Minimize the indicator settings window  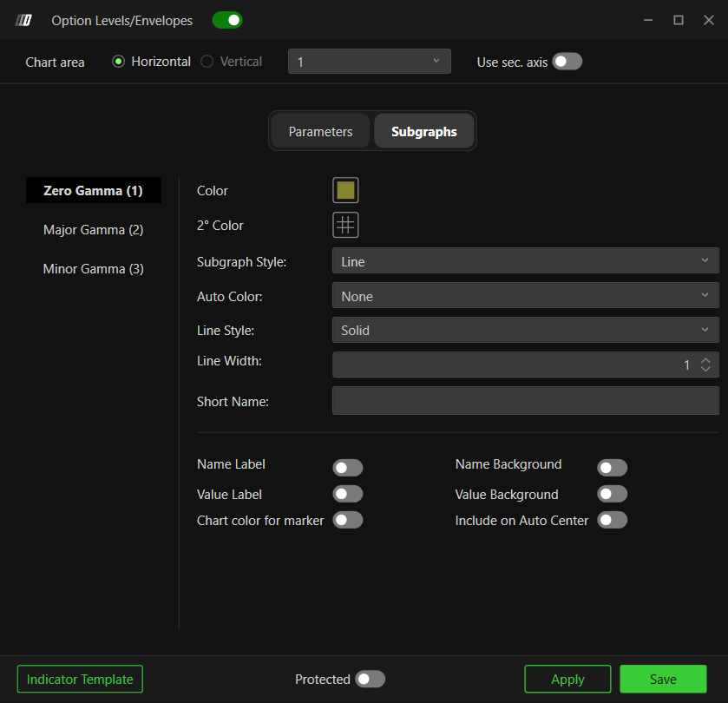point(648,21)
